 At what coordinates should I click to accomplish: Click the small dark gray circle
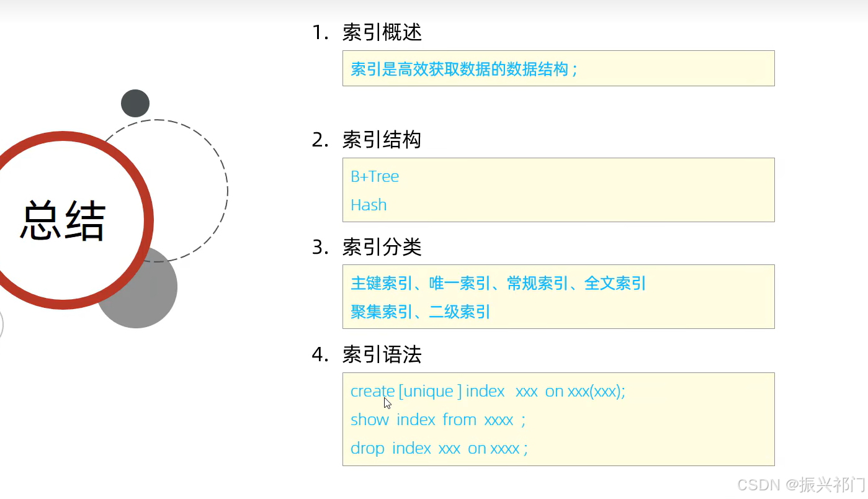135,103
